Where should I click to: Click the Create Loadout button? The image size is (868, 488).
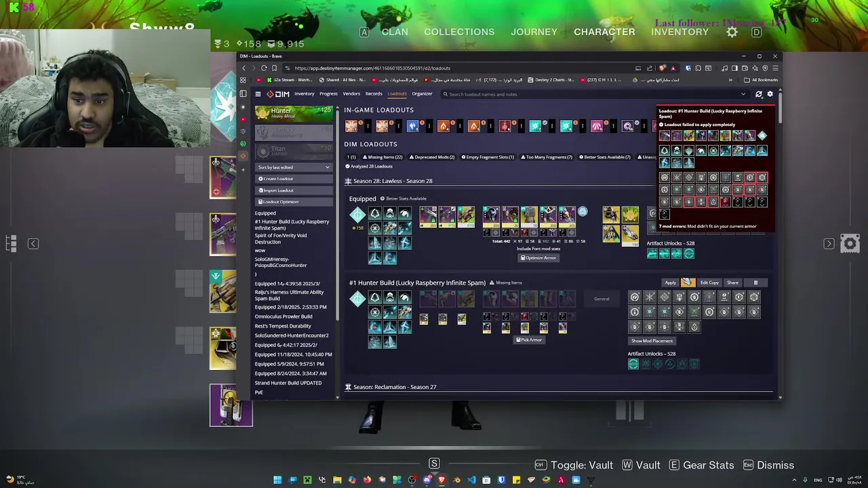tap(294, 179)
